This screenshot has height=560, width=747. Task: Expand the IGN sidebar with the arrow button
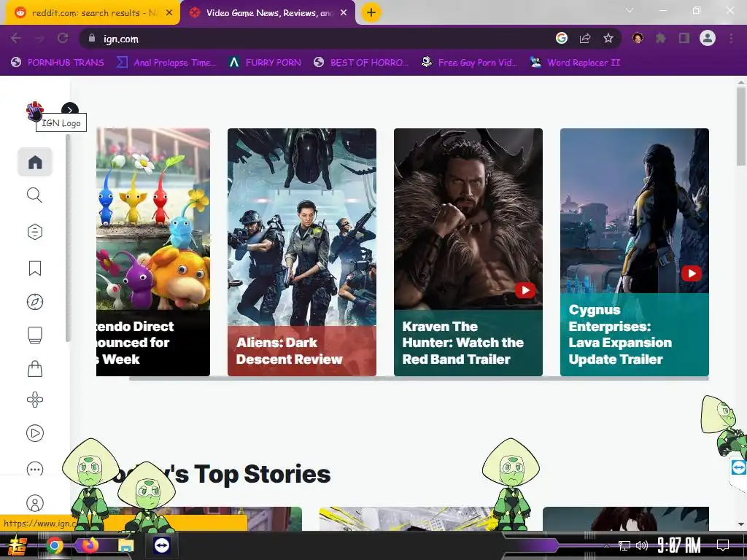coord(70,110)
